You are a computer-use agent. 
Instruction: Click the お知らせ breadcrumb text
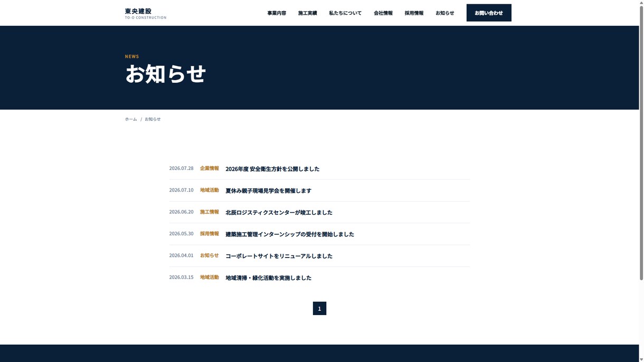153,119
